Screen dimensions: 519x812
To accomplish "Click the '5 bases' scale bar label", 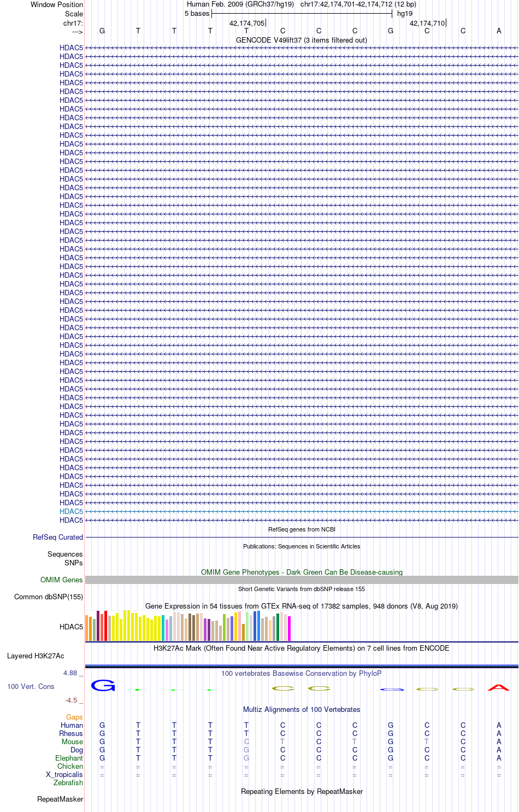I will click(197, 14).
